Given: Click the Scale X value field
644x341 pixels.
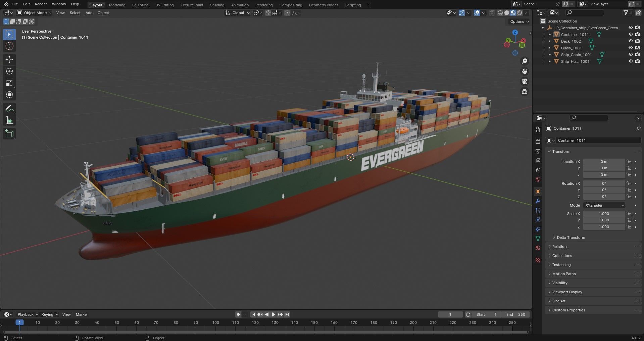Looking at the screenshot, I should [x=604, y=214].
